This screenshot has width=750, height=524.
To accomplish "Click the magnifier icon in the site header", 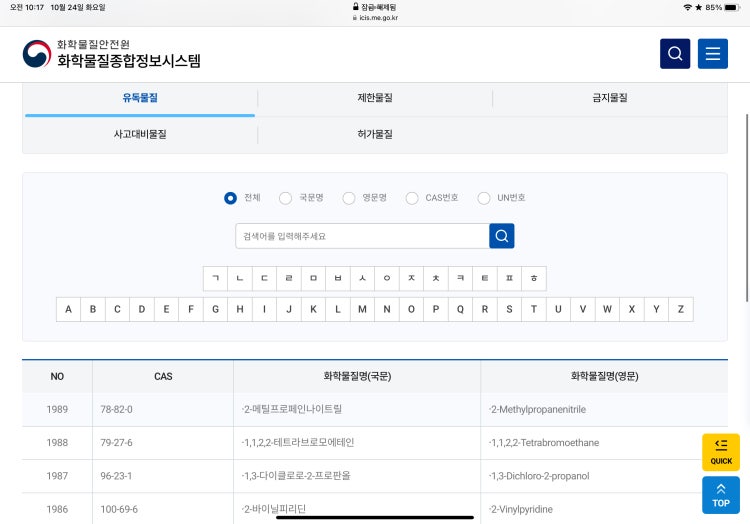I will (675, 54).
